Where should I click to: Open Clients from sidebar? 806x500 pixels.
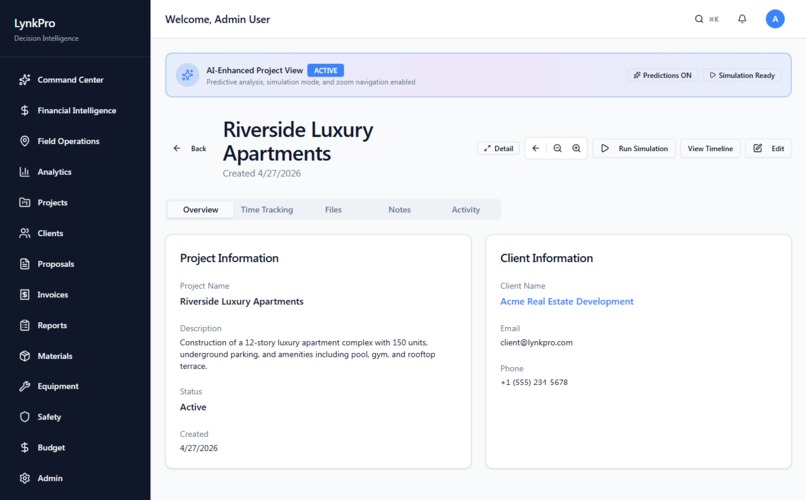[50, 233]
